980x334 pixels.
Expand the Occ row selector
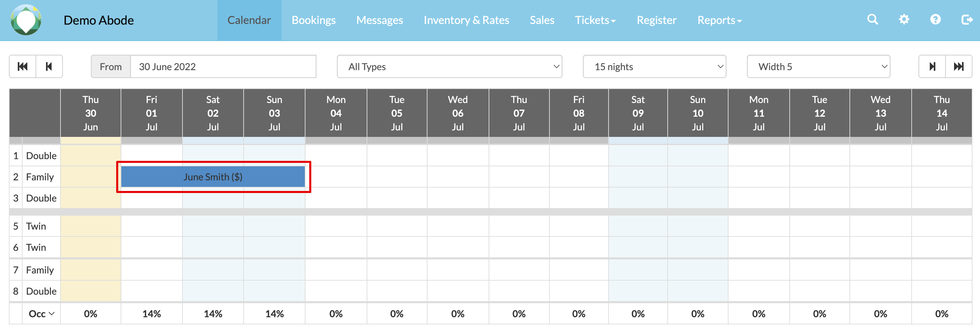(x=41, y=314)
